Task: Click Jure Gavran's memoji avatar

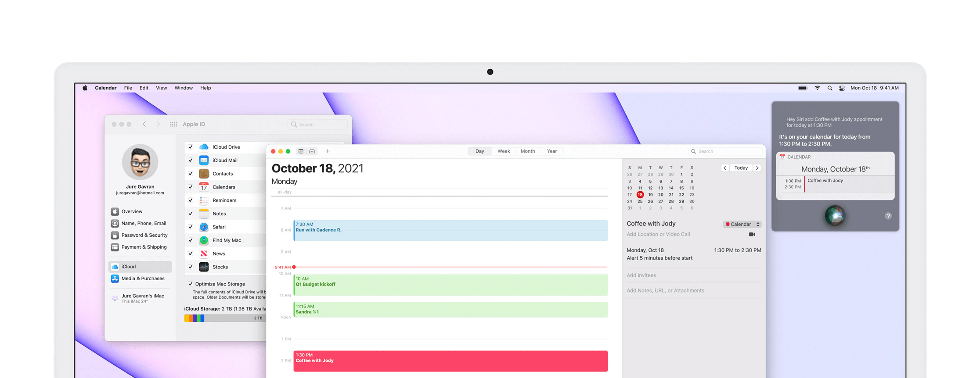Action: coord(140,162)
